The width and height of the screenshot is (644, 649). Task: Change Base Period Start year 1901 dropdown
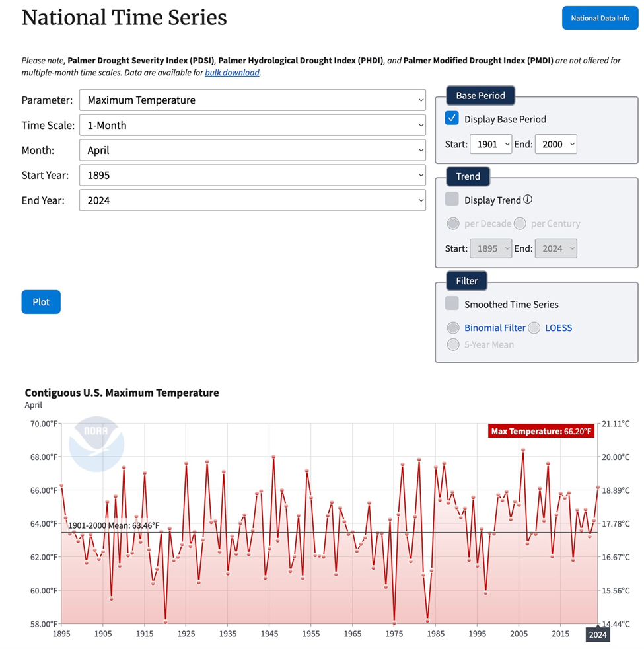click(x=491, y=144)
